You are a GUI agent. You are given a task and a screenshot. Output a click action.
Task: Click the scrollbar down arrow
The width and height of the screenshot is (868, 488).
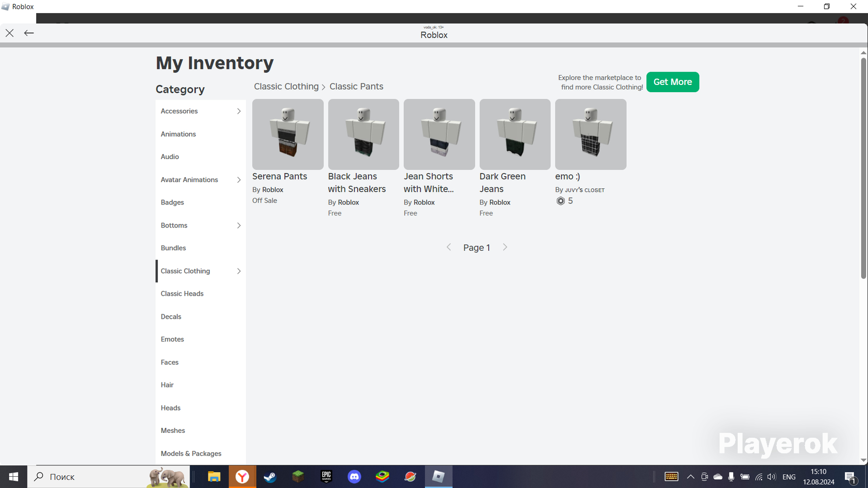point(864,461)
